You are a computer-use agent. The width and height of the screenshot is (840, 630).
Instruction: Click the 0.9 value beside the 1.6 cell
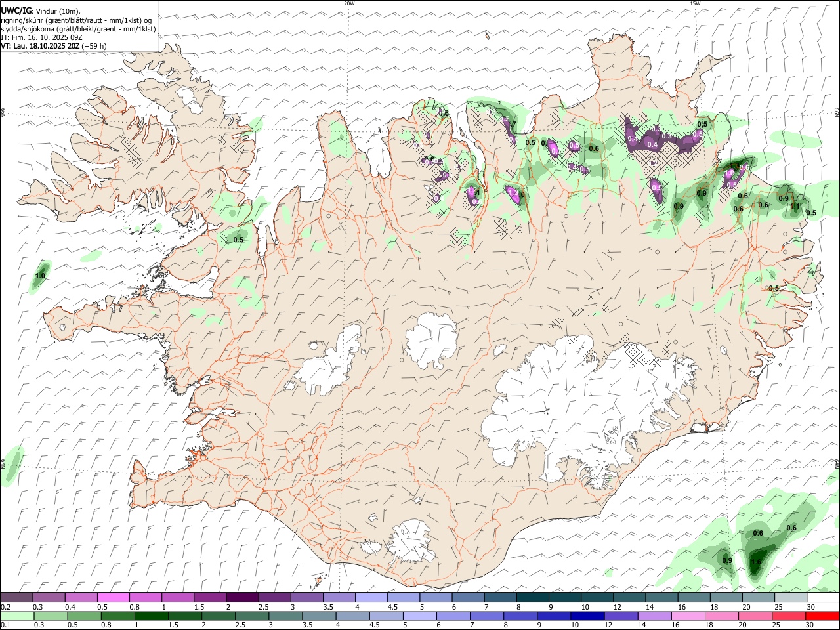(727, 560)
